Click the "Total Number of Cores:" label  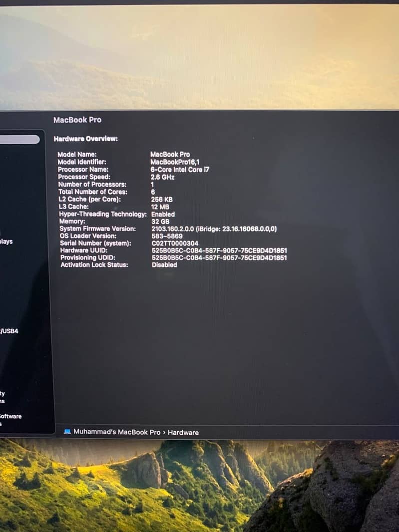click(93, 192)
